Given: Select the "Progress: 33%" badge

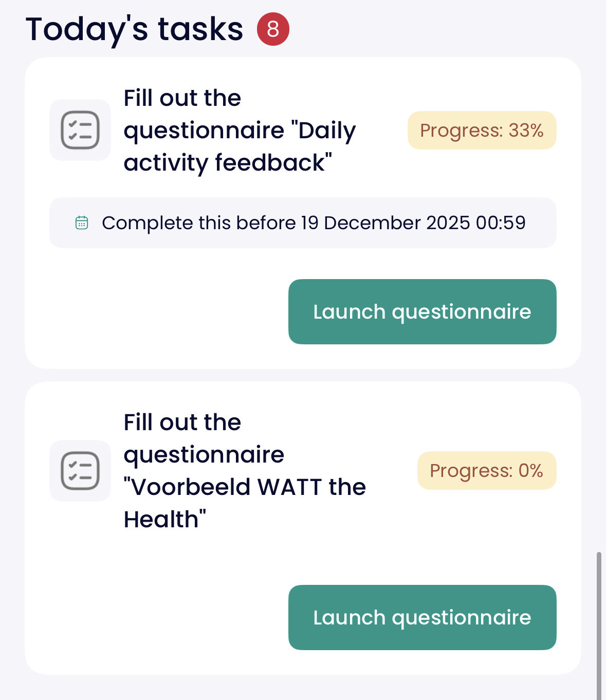Looking at the screenshot, I should (482, 131).
